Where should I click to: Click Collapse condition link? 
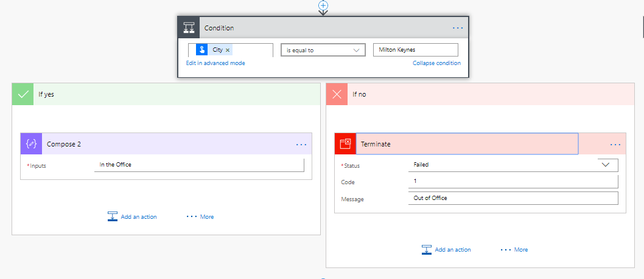coord(436,63)
